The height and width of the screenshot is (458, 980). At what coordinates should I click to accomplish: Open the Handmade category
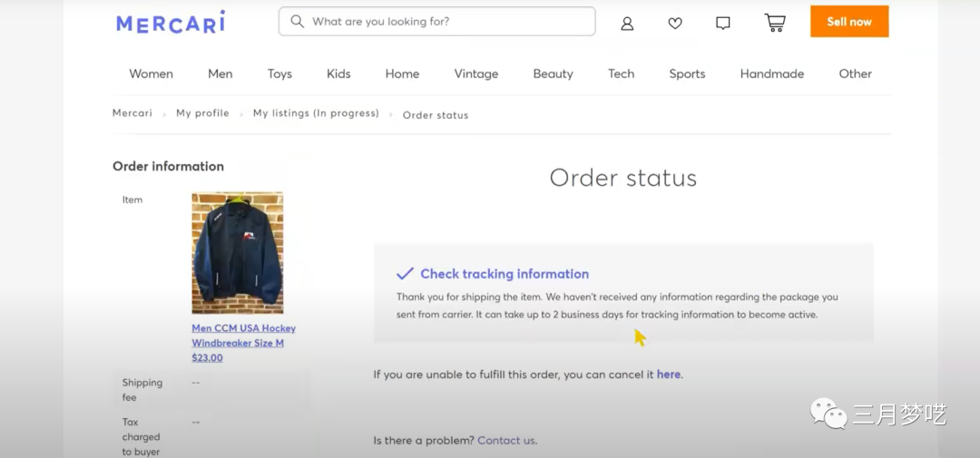click(771, 73)
